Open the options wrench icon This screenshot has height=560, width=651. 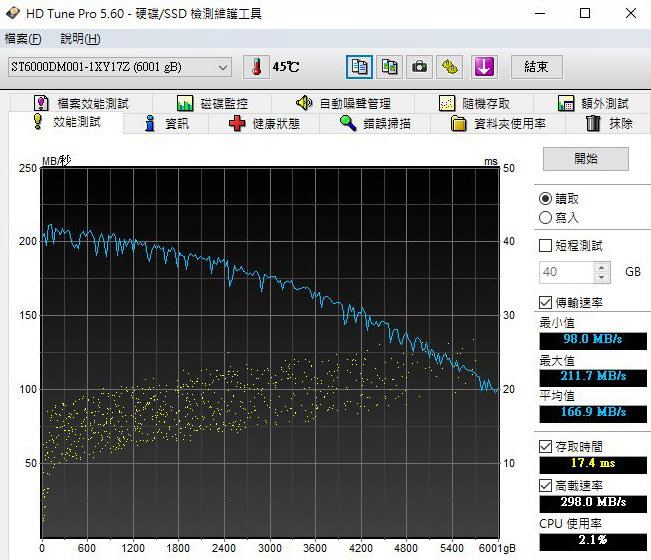pyautogui.click(x=451, y=67)
